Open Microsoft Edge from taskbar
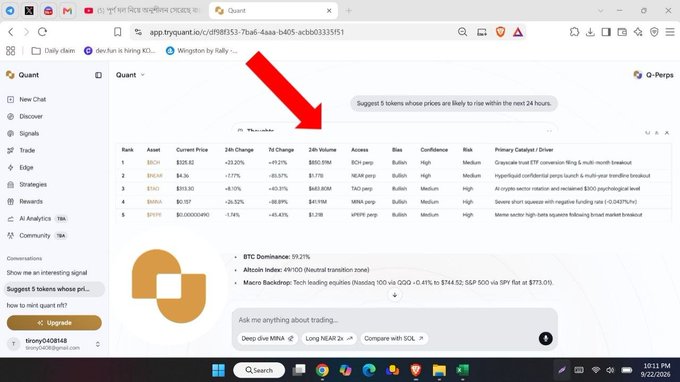The width and height of the screenshot is (680, 382). tap(369, 370)
